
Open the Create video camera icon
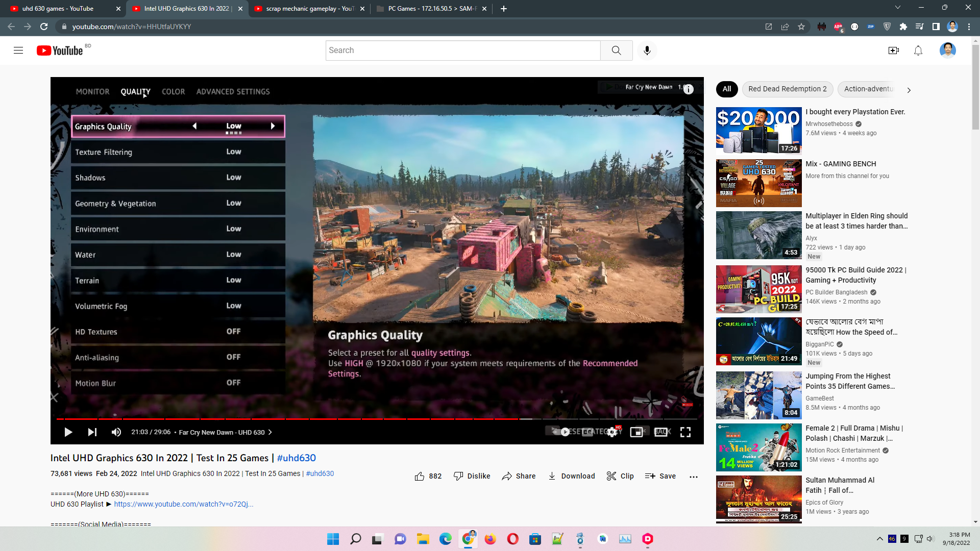tap(893, 50)
